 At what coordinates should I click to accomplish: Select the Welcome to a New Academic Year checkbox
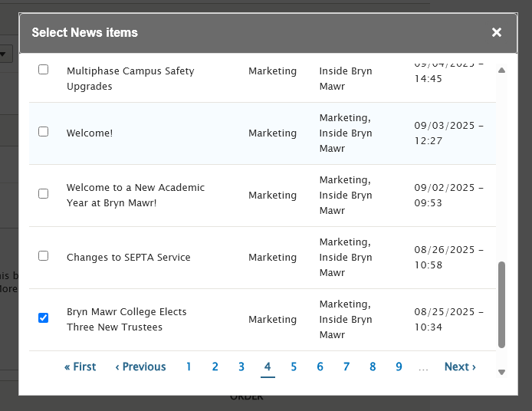coord(44,194)
